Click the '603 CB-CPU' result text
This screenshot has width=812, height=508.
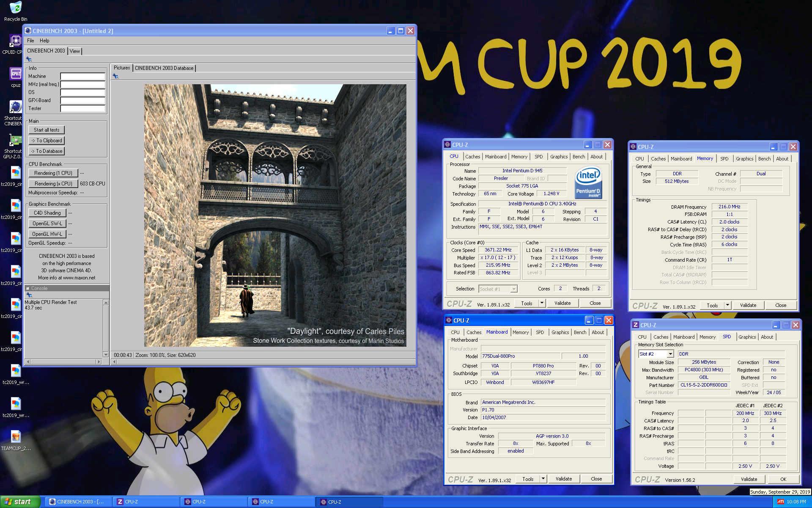click(93, 184)
